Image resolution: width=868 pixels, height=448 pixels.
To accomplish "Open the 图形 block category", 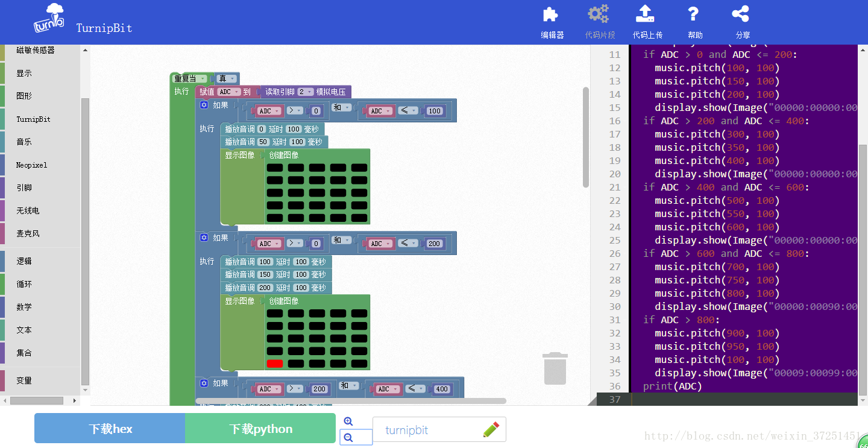I will coord(40,96).
